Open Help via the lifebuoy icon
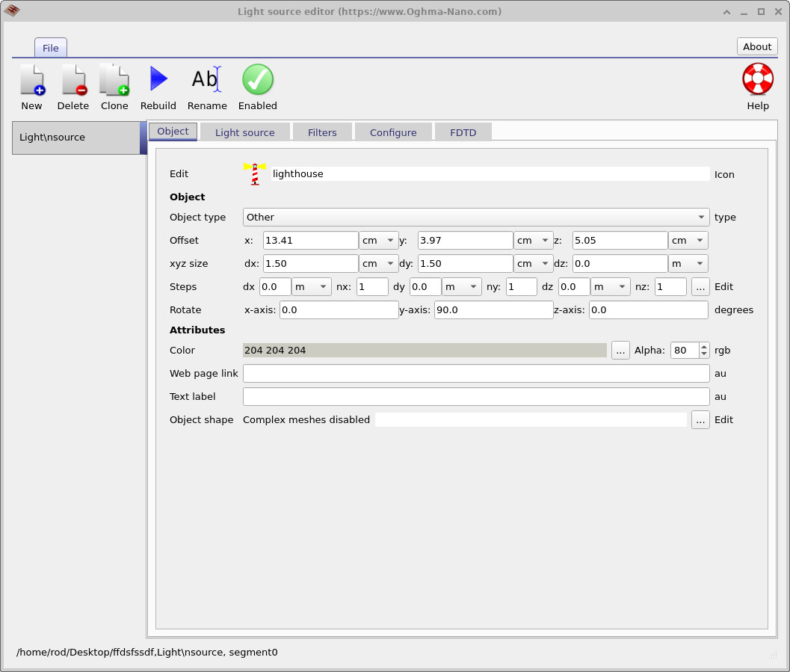Image resolution: width=790 pixels, height=672 pixels. [758, 79]
